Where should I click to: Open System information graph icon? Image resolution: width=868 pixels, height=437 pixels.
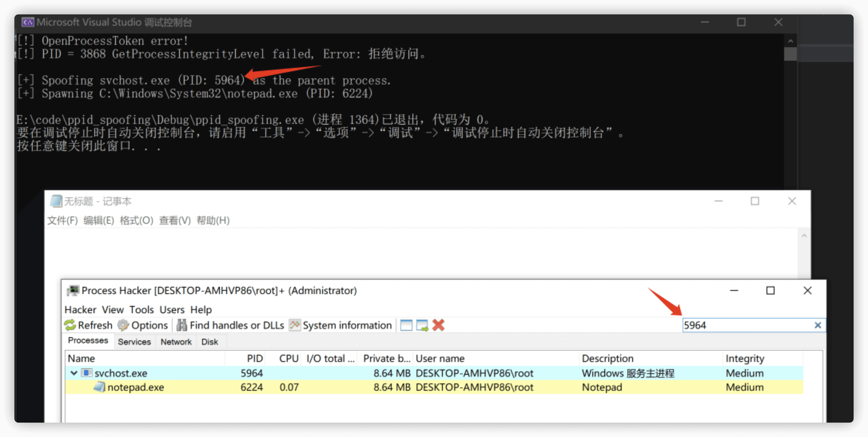tap(295, 325)
